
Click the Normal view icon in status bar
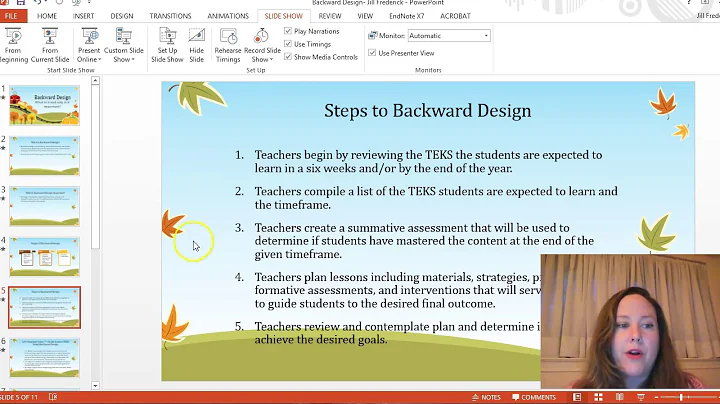point(577,397)
